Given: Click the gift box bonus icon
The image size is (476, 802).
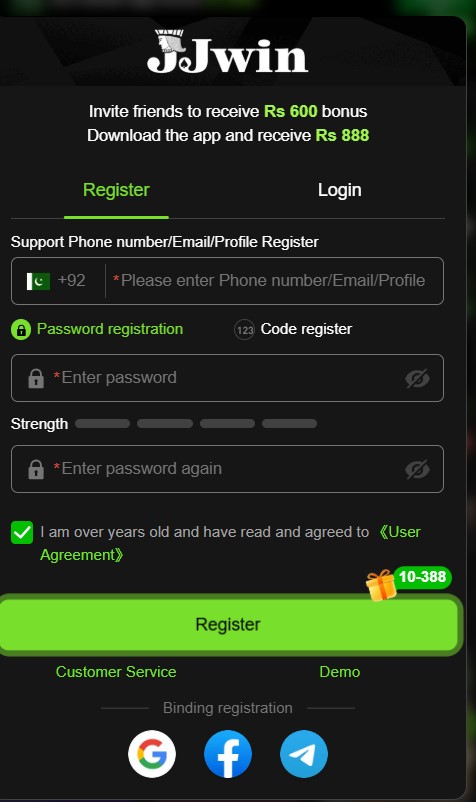Looking at the screenshot, I should pyautogui.click(x=381, y=585).
